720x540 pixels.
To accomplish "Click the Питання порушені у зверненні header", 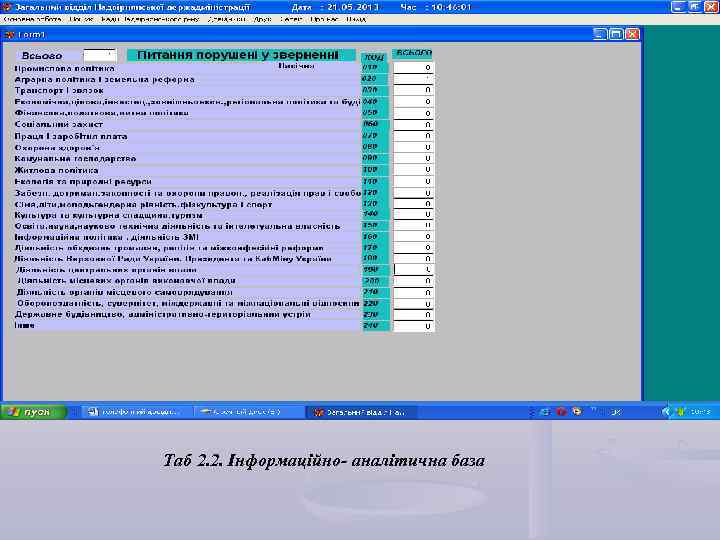I will 241,55.
